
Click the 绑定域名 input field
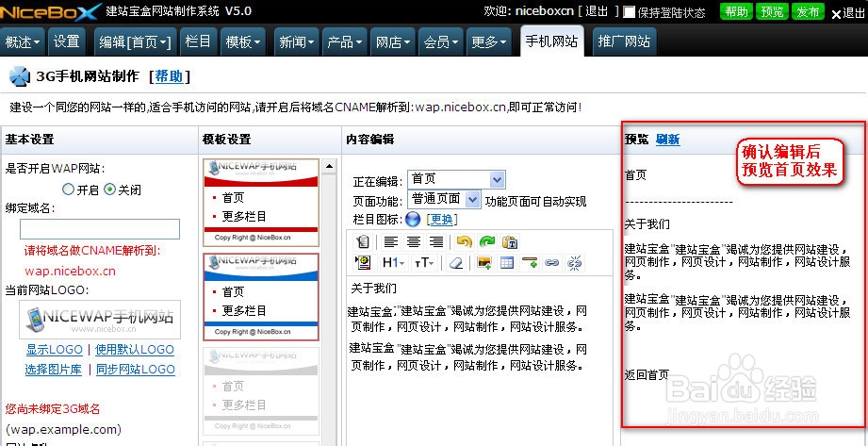100,229
